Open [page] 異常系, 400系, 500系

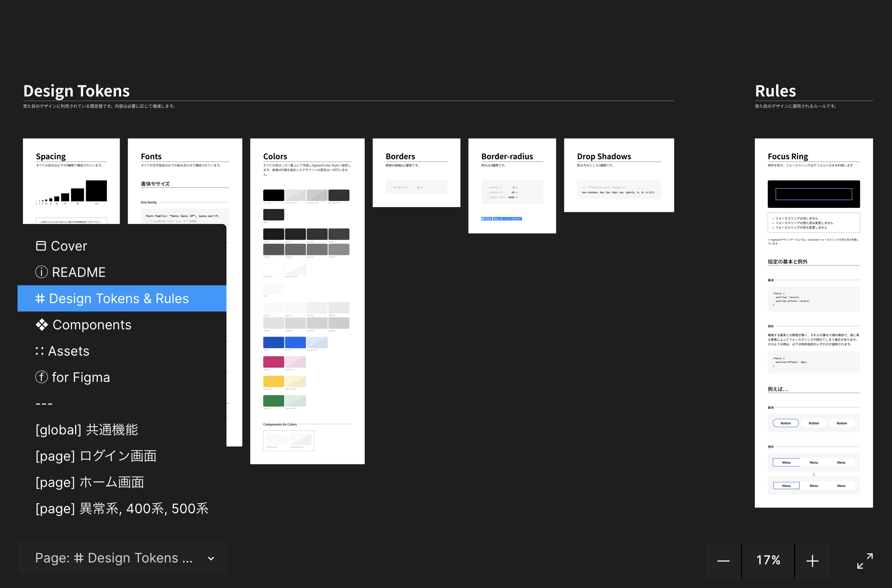pos(122,508)
